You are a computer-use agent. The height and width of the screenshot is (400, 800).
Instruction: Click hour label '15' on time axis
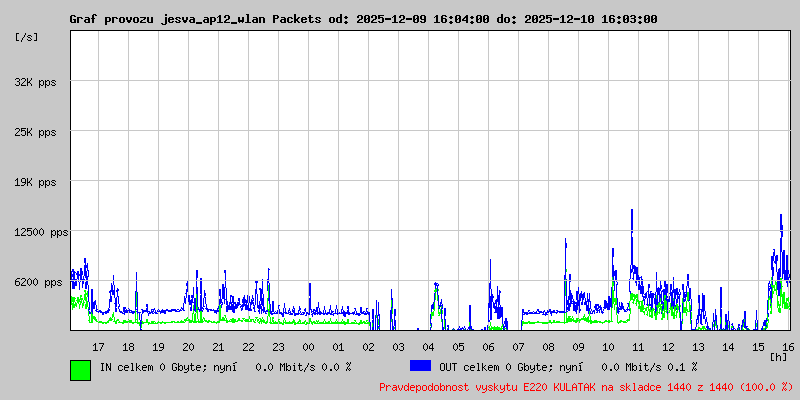point(759,347)
